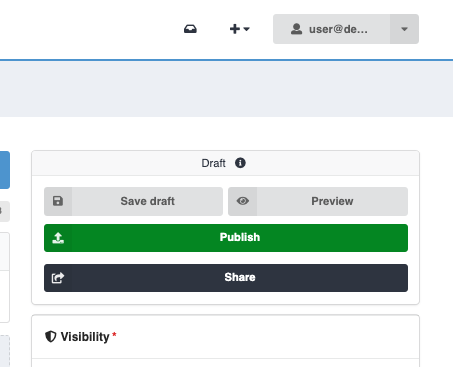
Task: Click the user@de... account button
Action: [x=332, y=29]
